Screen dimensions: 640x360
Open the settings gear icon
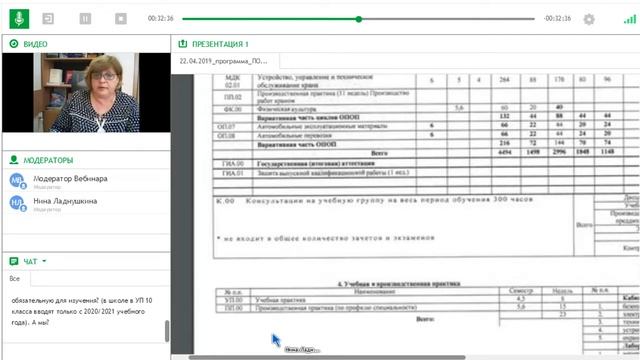pos(589,19)
